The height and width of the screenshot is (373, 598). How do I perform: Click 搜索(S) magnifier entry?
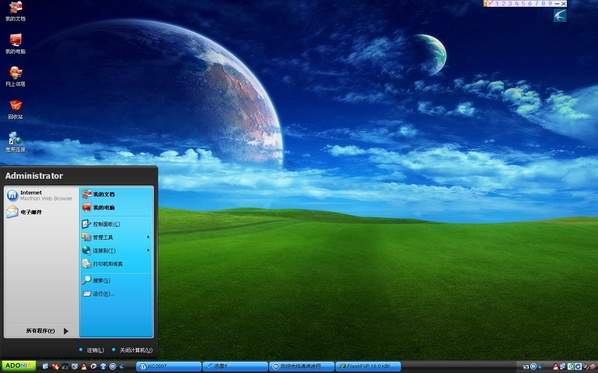(x=96, y=280)
